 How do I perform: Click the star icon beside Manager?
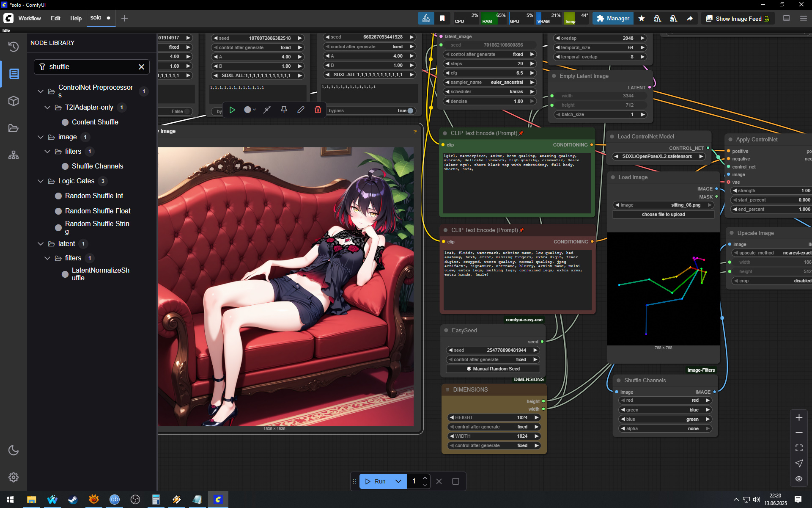pos(642,18)
